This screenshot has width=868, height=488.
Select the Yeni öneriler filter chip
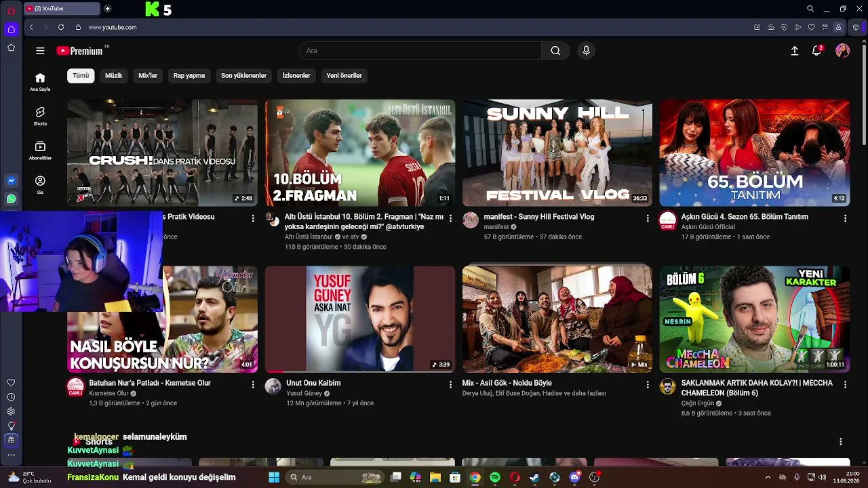point(344,76)
